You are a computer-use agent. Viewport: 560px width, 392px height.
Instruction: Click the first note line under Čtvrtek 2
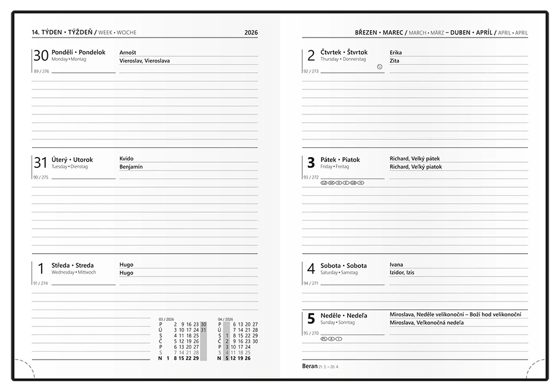pos(415,81)
